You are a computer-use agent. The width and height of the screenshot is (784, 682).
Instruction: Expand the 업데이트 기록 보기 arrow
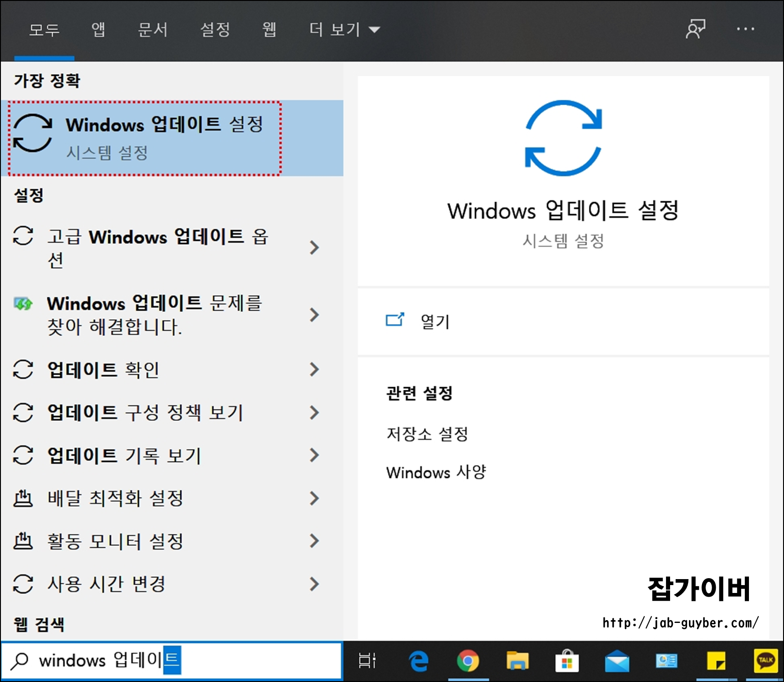tap(315, 455)
